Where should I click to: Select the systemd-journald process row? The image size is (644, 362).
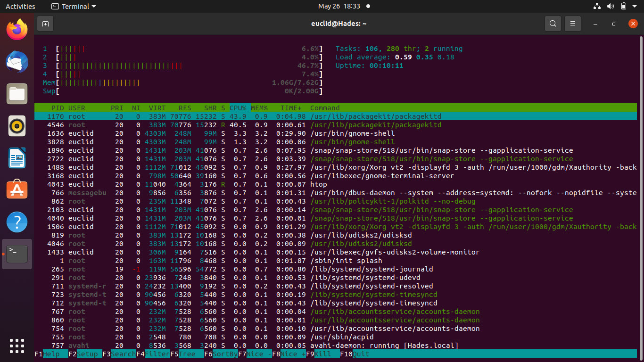336,269
